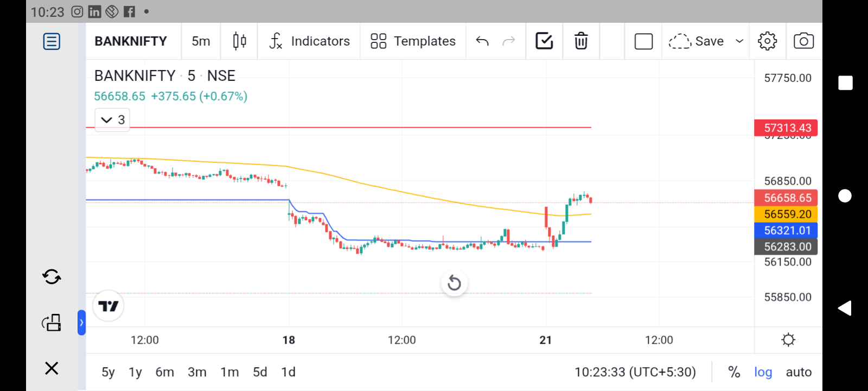Delete drawings with the trash icon
The image size is (868, 391).
[x=581, y=41]
